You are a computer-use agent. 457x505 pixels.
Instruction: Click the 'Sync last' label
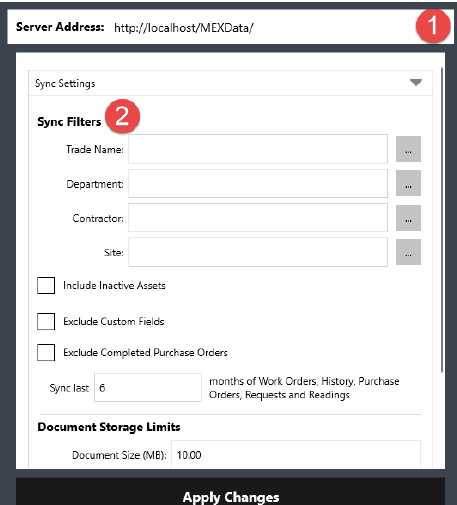pyautogui.click(x=69, y=388)
